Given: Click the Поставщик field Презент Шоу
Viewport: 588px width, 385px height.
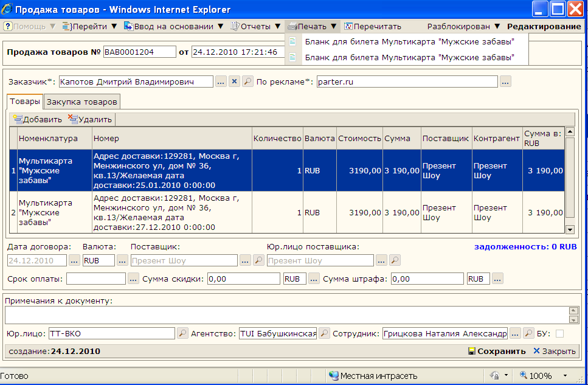Looking at the screenshot, I should pyautogui.click(x=184, y=260).
